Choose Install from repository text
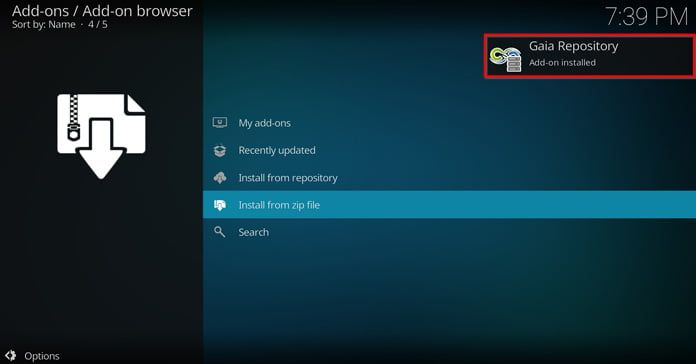The width and height of the screenshot is (696, 364). pos(288,178)
